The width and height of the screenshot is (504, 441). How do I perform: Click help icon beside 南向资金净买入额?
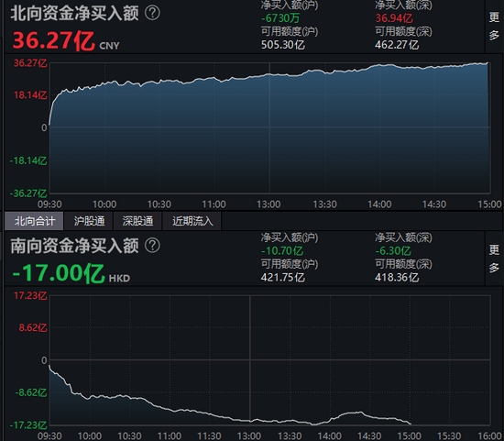click(x=152, y=246)
